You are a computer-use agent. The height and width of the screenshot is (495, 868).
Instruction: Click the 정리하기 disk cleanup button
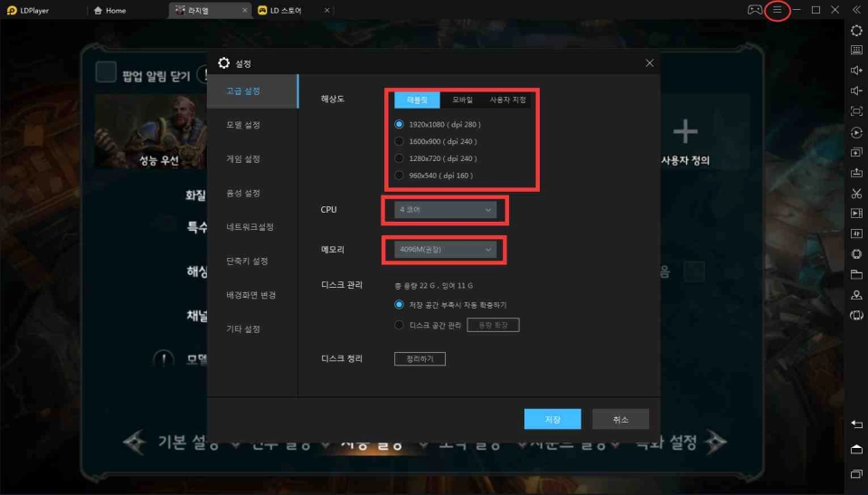click(x=420, y=359)
